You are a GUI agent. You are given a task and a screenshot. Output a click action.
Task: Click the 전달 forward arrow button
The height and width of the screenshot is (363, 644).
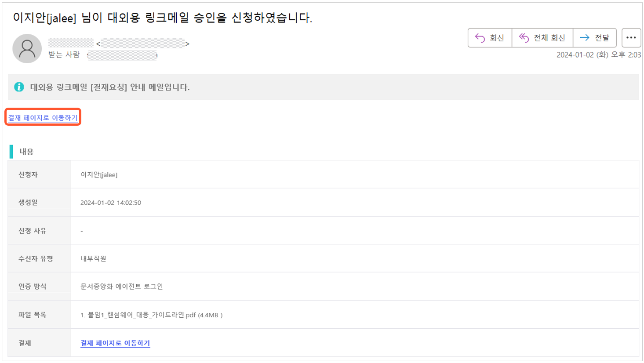(594, 38)
